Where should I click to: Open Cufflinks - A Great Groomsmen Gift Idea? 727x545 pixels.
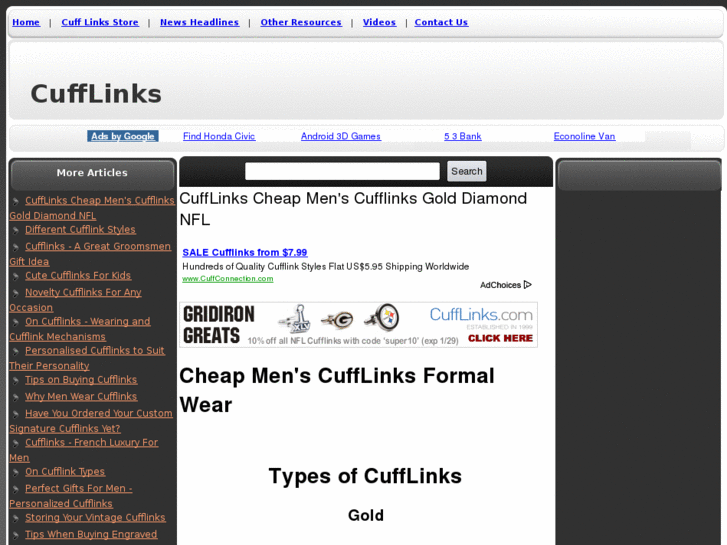pyautogui.click(x=90, y=254)
